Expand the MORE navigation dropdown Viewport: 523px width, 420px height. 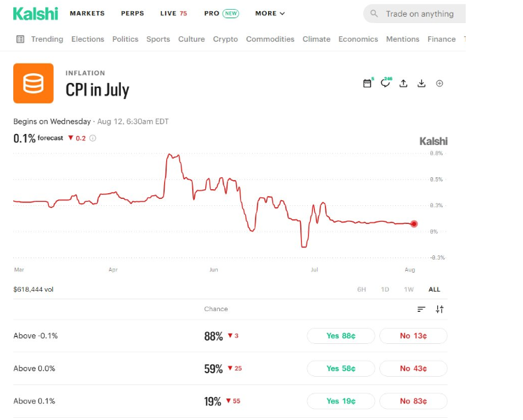pyautogui.click(x=270, y=13)
